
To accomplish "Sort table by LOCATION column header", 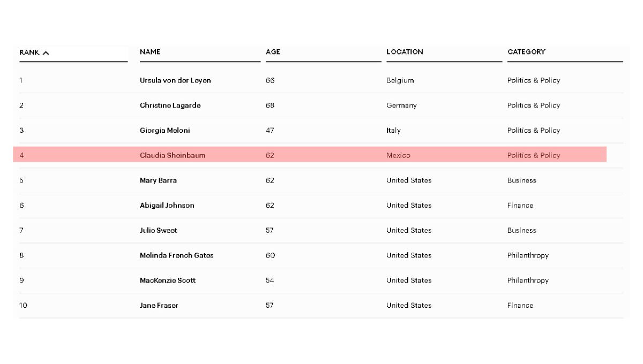I will pyautogui.click(x=405, y=52).
